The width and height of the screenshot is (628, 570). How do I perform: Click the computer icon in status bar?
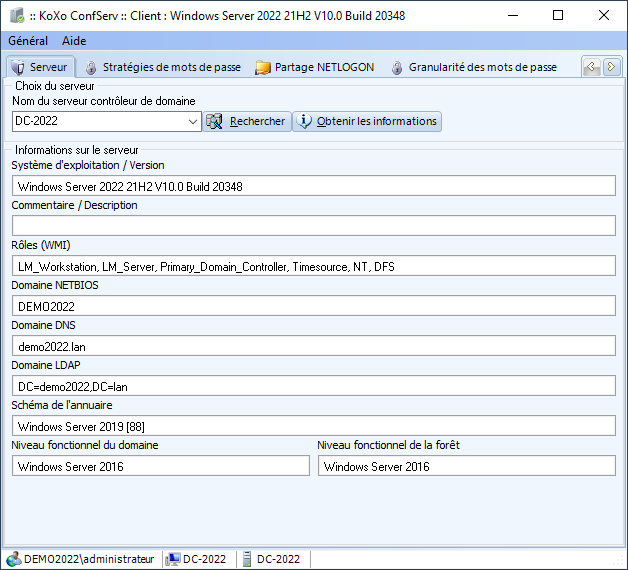coord(173,559)
